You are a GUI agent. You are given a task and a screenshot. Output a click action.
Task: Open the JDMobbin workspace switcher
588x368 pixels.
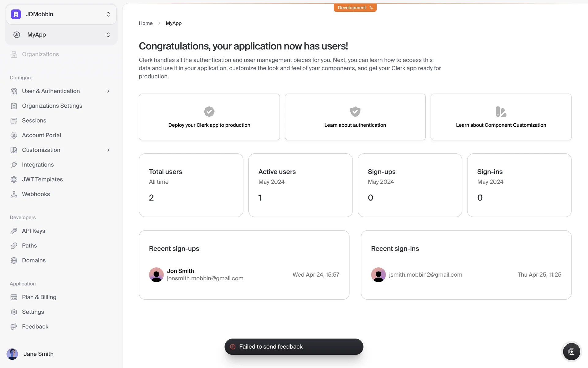[x=61, y=14]
